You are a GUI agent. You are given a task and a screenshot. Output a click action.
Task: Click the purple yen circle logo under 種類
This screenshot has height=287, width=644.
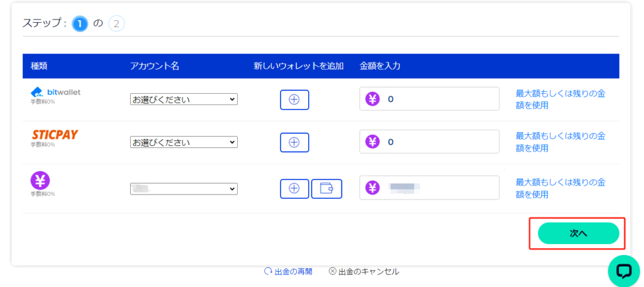click(x=40, y=180)
